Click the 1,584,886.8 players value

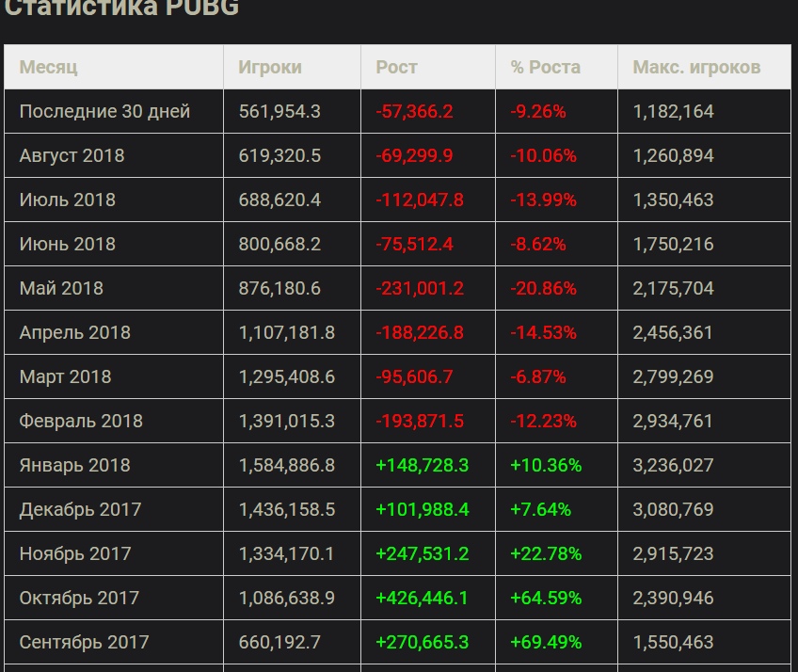[287, 466]
